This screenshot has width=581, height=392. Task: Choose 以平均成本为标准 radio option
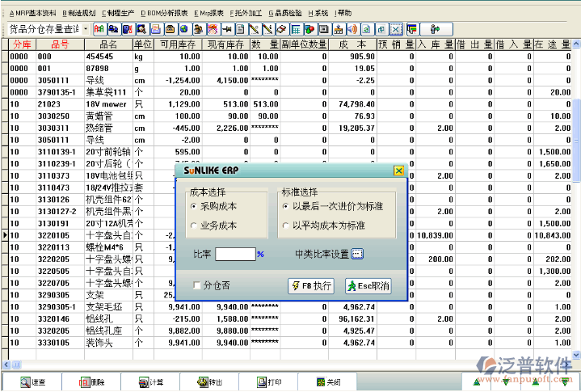click(287, 226)
